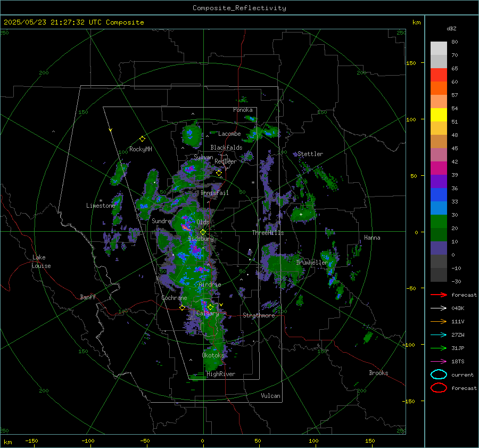Click the 'Strathmore' city label
The width and height of the screenshot is (479, 448).
[x=259, y=315]
